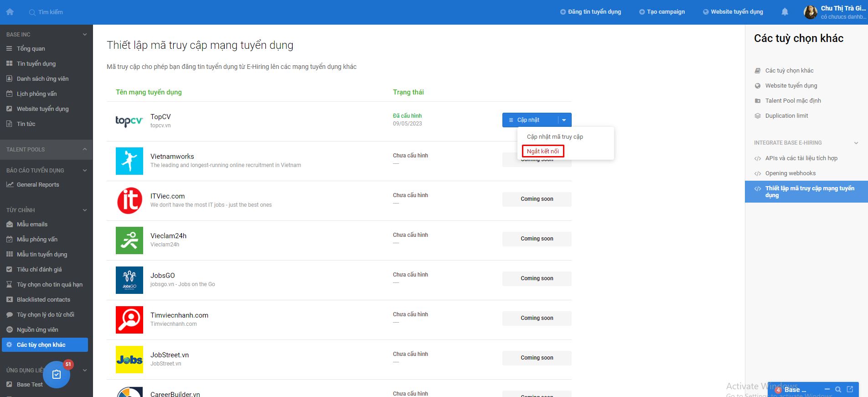Open the user profile avatar
The width and height of the screenshot is (868, 397).
pyautogui.click(x=810, y=12)
